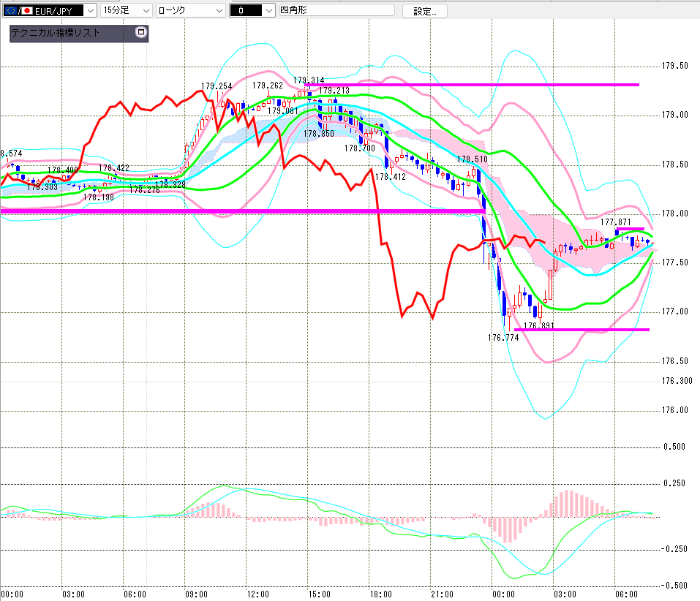Viewport: 700px width, 601px height.
Task: Click the 179.50 price axis label
Action: point(675,66)
